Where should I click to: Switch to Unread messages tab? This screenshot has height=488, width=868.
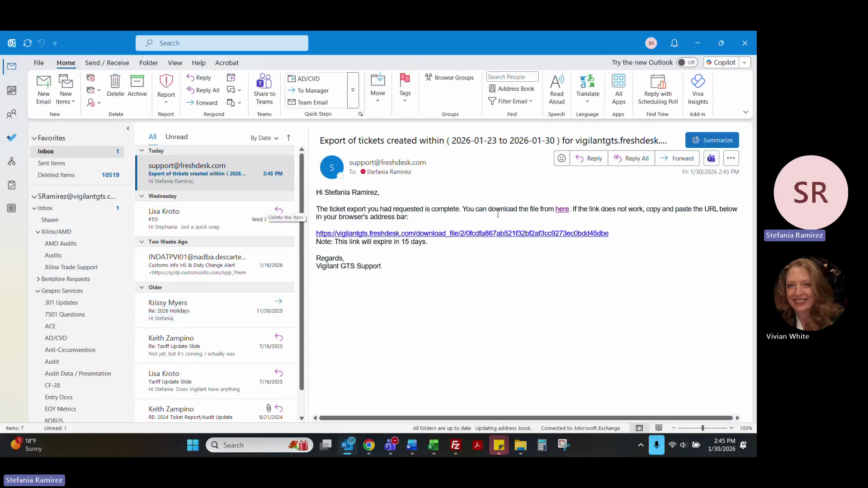pos(176,137)
